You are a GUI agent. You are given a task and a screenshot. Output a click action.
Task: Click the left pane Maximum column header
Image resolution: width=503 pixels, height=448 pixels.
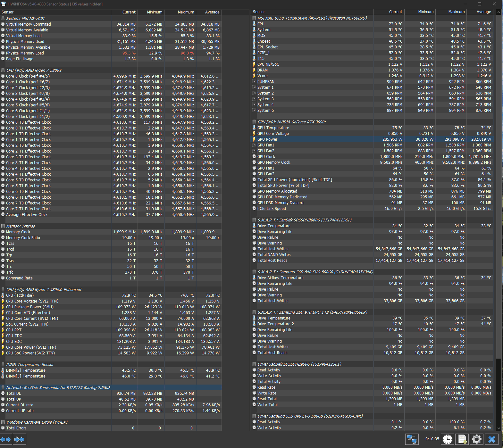180,12
